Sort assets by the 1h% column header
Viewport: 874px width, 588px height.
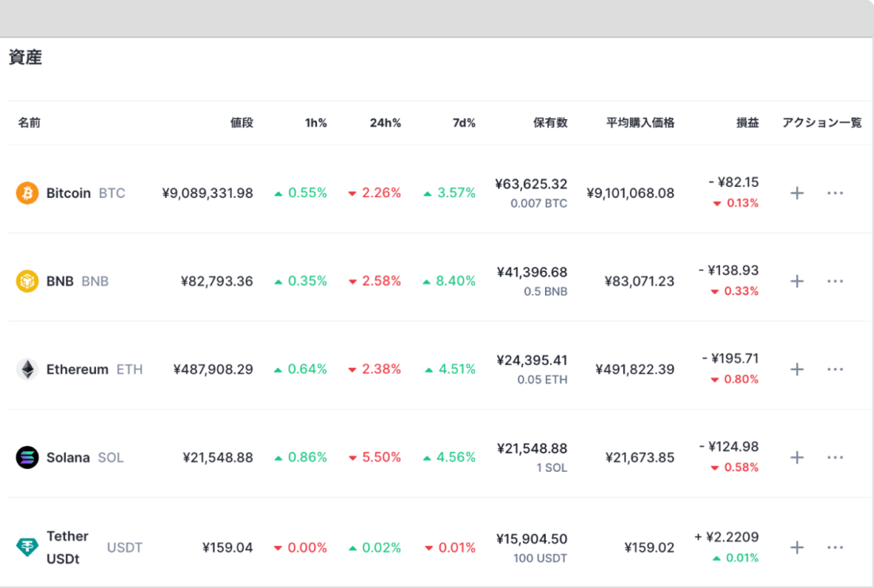point(315,122)
